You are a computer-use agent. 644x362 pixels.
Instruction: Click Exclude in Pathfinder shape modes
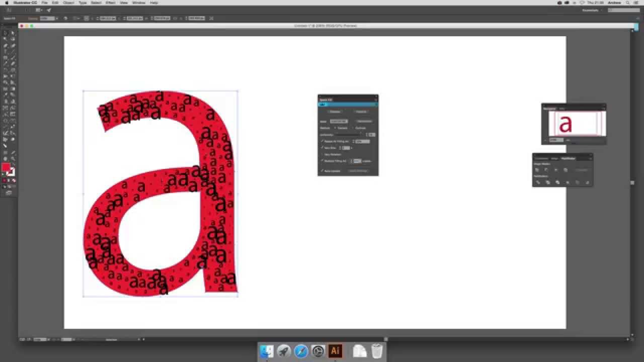[x=566, y=170]
